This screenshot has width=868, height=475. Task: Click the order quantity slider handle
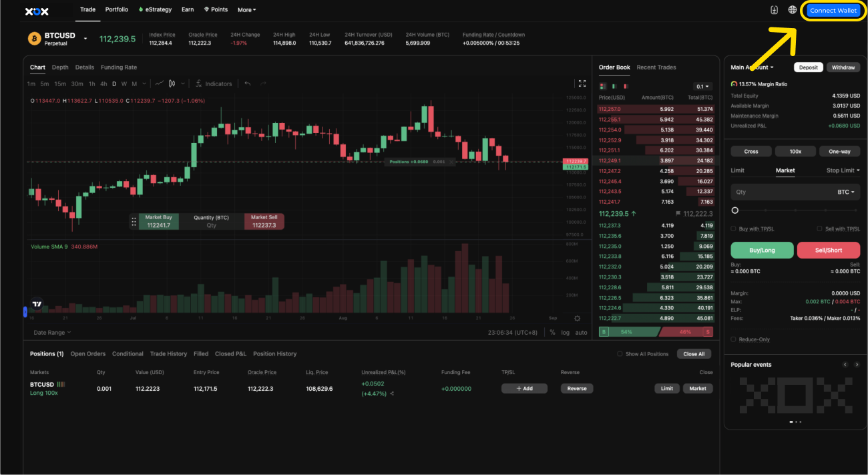735,210
